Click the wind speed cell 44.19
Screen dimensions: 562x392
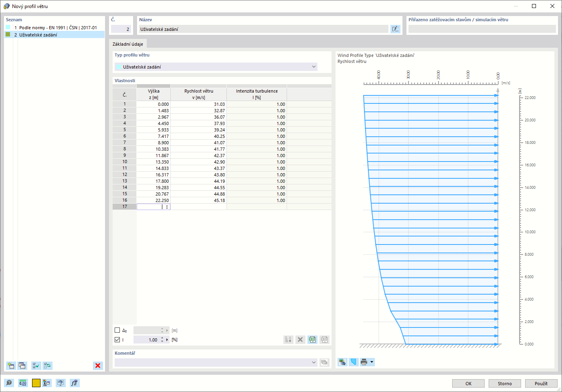(x=198, y=181)
